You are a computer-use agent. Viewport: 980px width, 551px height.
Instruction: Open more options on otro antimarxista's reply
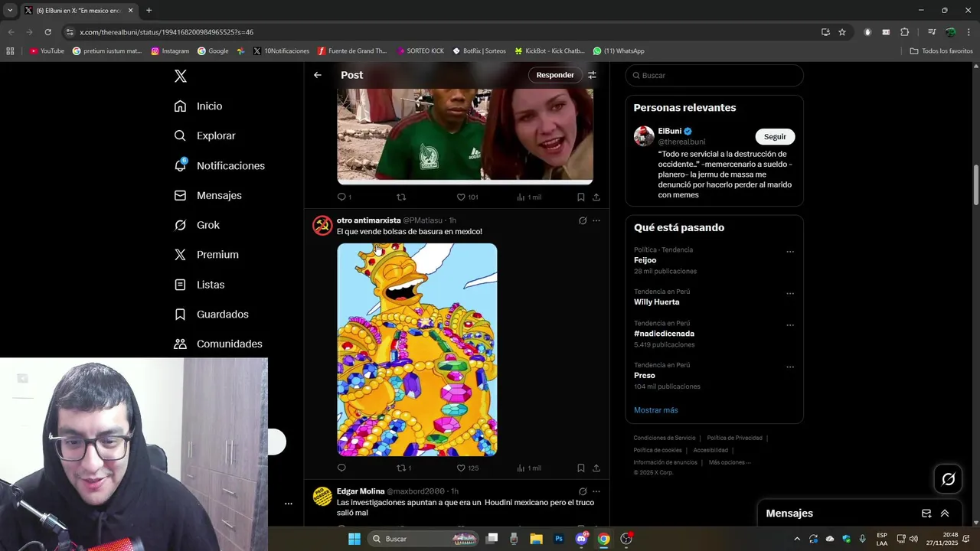coord(596,220)
